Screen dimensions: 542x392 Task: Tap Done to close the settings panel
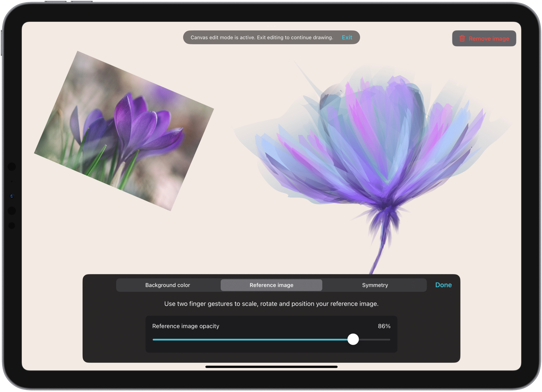[x=443, y=285]
